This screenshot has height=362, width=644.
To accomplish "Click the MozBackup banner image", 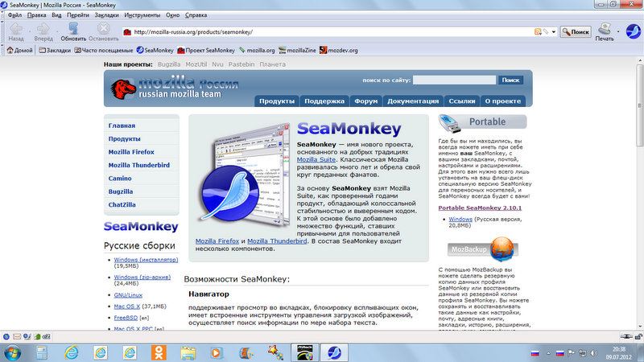I will click(x=482, y=249).
